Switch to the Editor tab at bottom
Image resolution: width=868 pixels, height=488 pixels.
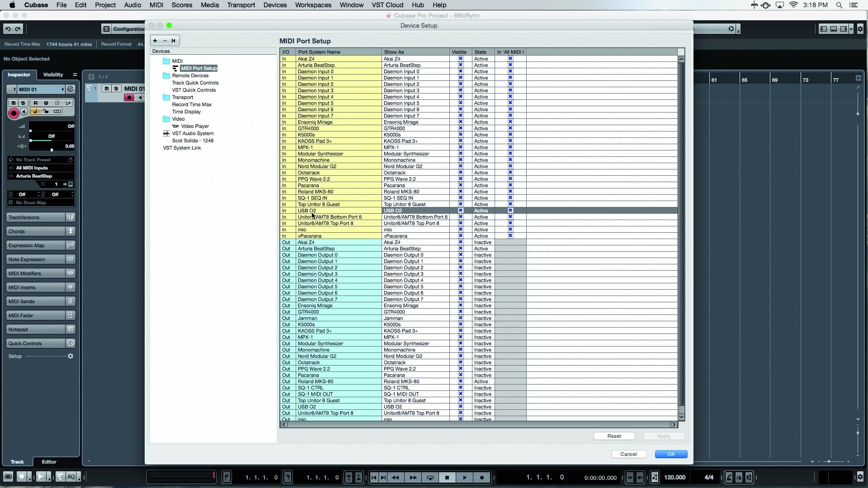click(49, 462)
